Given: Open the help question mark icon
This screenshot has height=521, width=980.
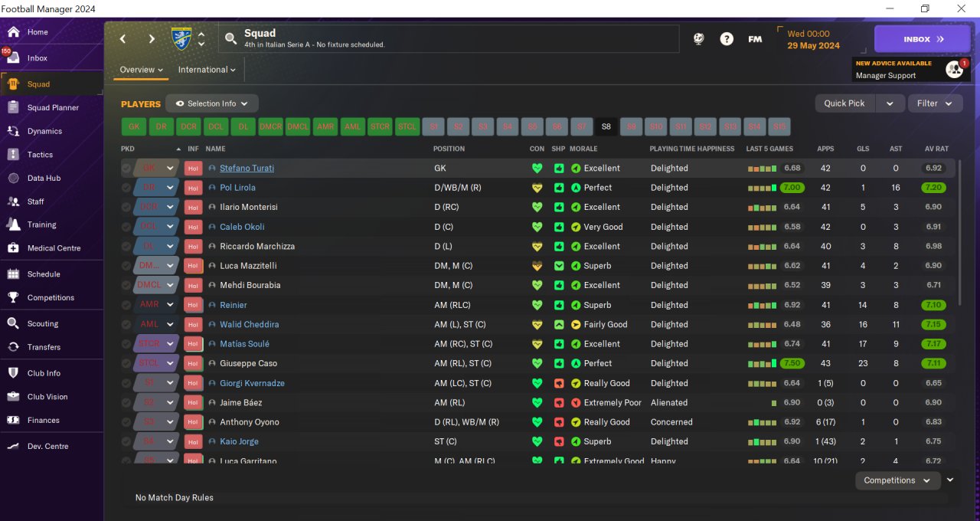Looking at the screenshot, I should coord(727,39).
